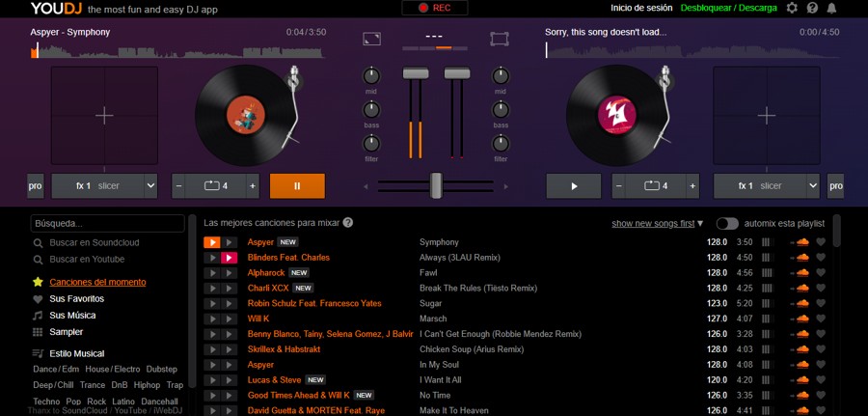Click the right volume fader handle

[457, 73]
